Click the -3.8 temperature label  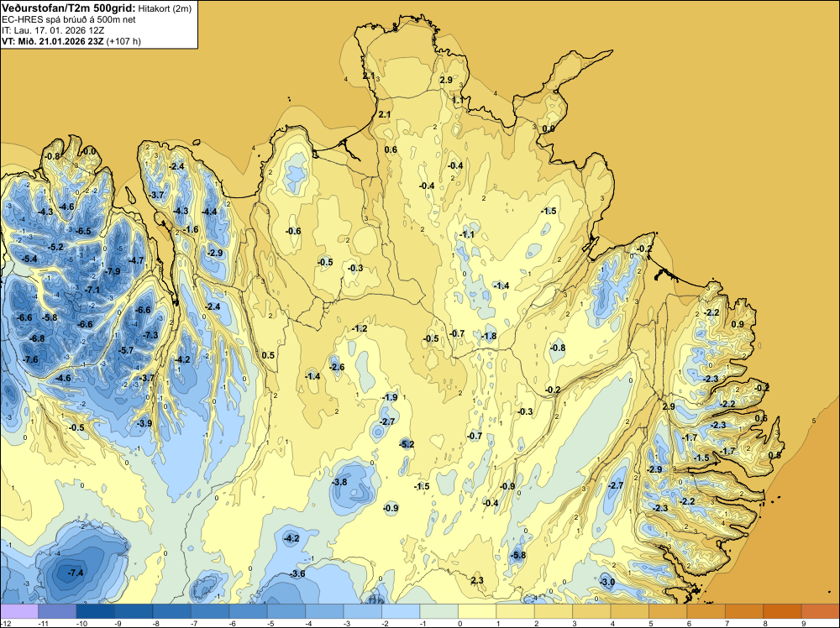[339, 482]
